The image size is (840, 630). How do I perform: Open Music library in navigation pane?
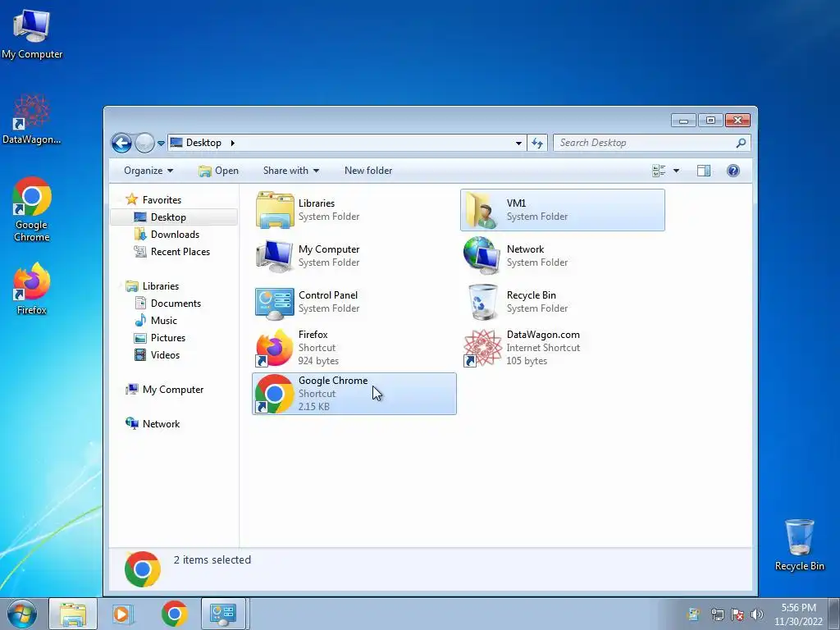(x=163, y=321)
